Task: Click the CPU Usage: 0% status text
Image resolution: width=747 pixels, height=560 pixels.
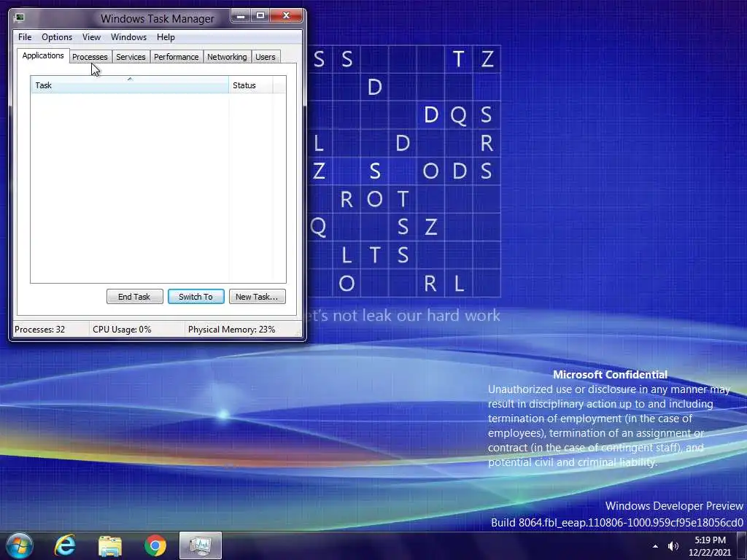Action: [122, 330]
